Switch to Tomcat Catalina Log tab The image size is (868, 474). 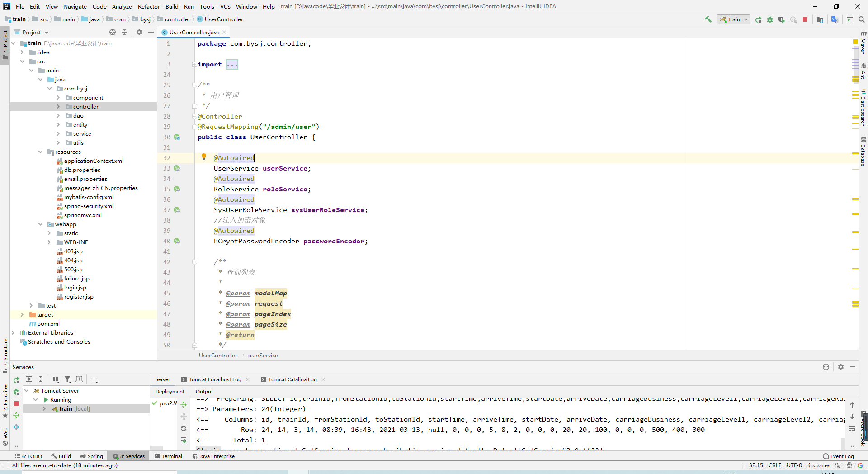pos(292,379)
